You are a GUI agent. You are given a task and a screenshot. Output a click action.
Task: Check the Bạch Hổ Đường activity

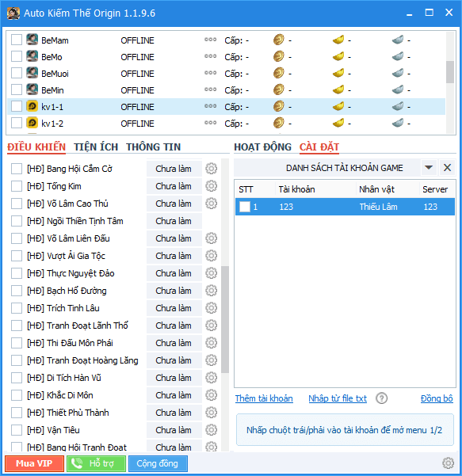(x=17, y=291)
